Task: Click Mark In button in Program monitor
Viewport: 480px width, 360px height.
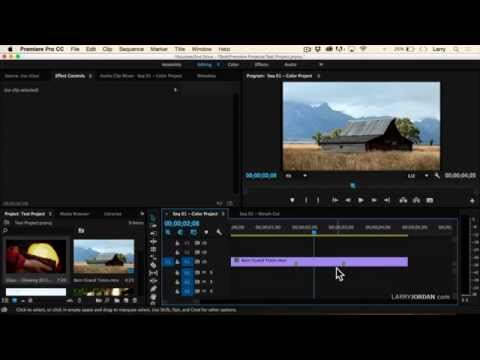Action: tap(306, 200)
